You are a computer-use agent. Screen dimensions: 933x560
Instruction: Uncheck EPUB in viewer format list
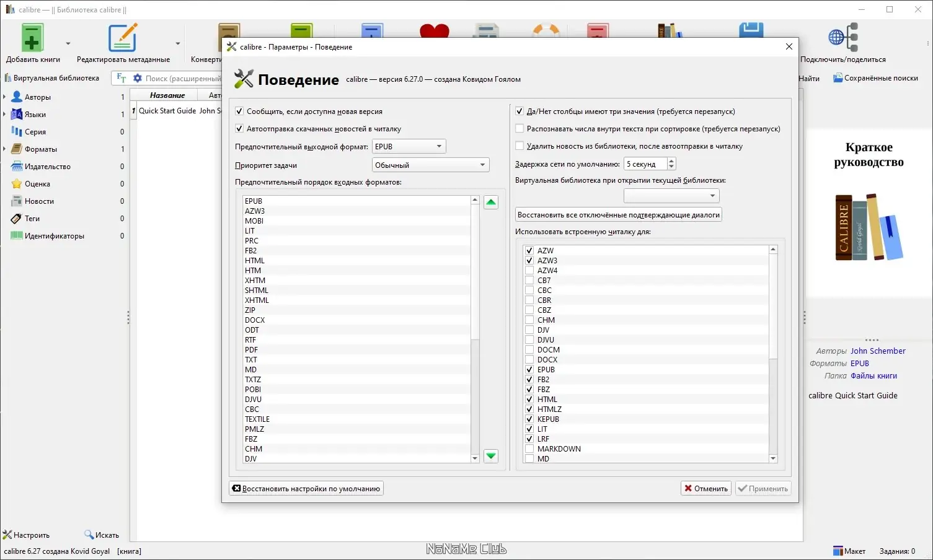tap(529, 370)
